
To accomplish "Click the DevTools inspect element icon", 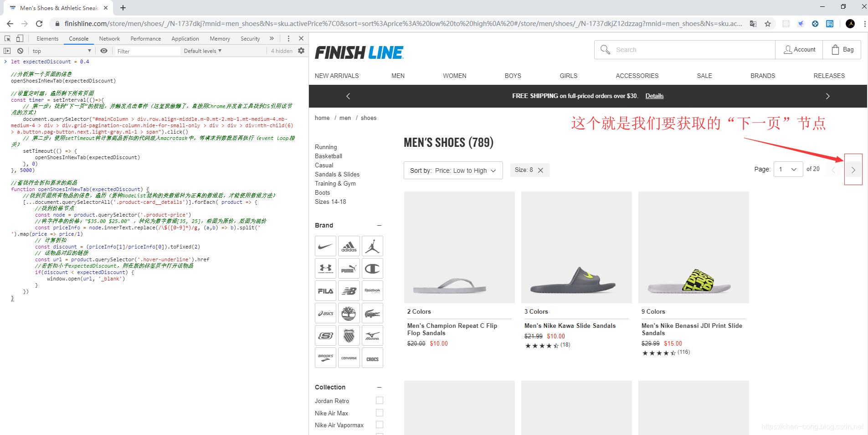I will point(8,39).
